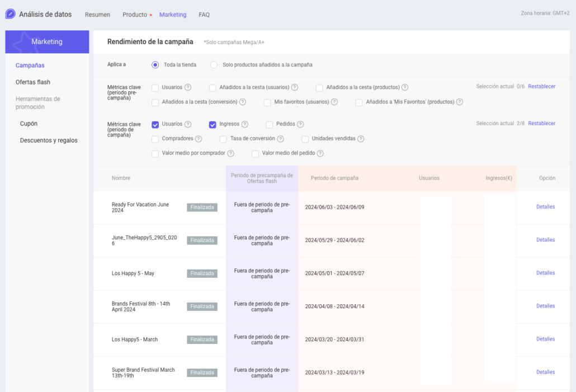
Task: Choose the Toda la tienda radio option
Action: [155, 65]
